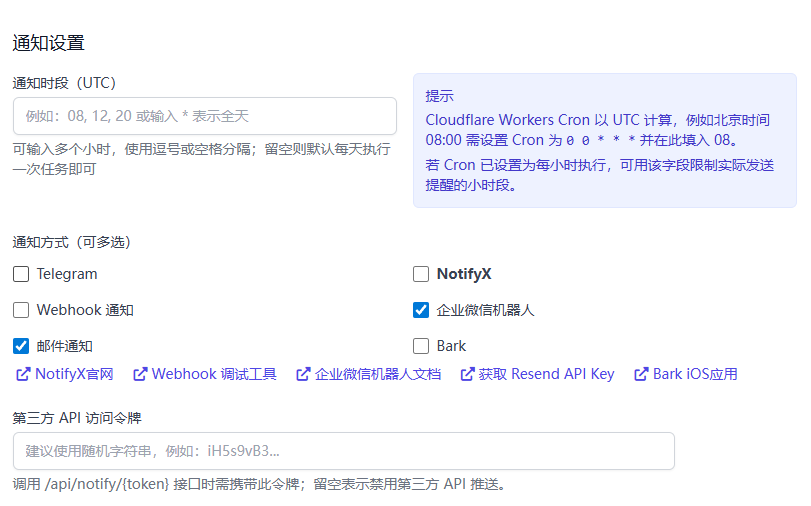
Task: Follow the 获取 Resend API Key link text
Action: [x=546, y=375]
